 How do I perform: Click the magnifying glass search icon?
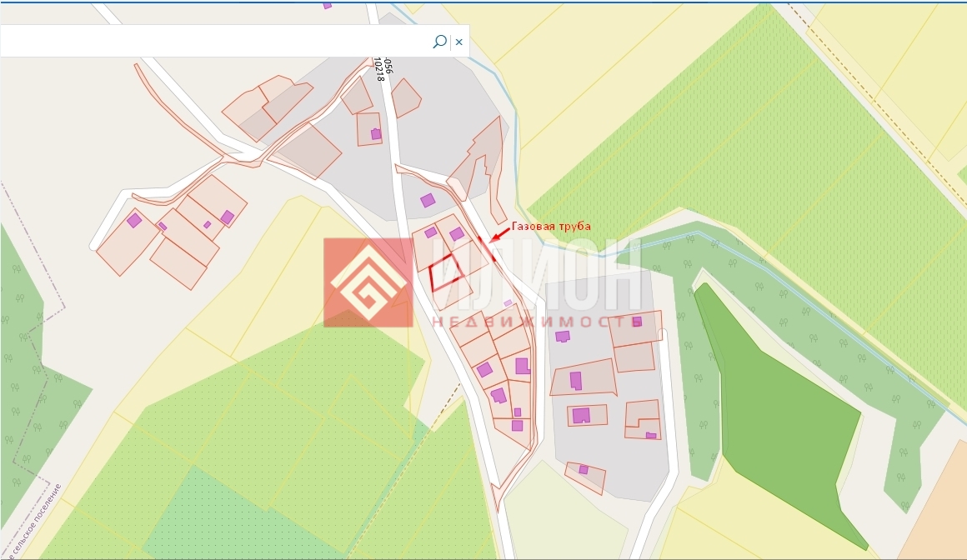point(439,41)
